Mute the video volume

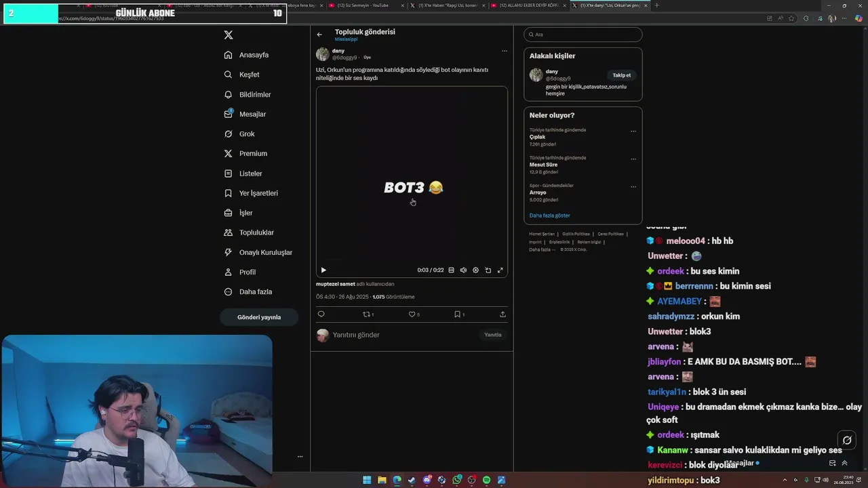tap(463, 270)
